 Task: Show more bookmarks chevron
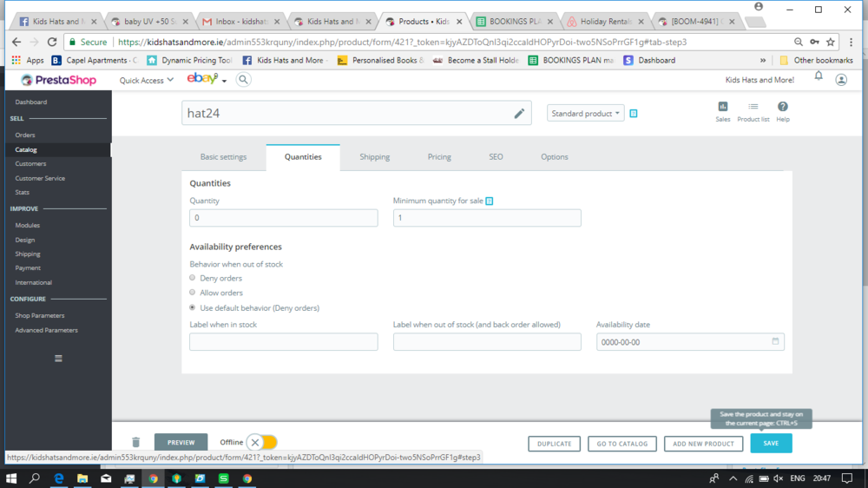(x=763, y=61)
